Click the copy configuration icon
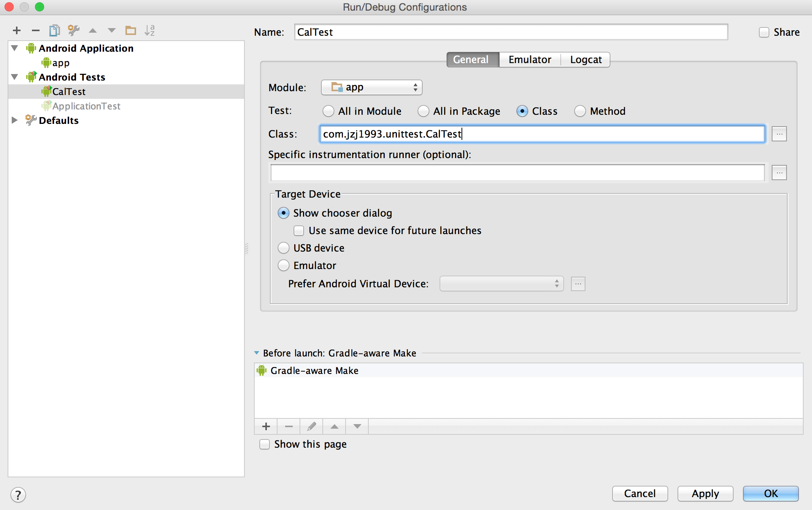 point(54,30)
